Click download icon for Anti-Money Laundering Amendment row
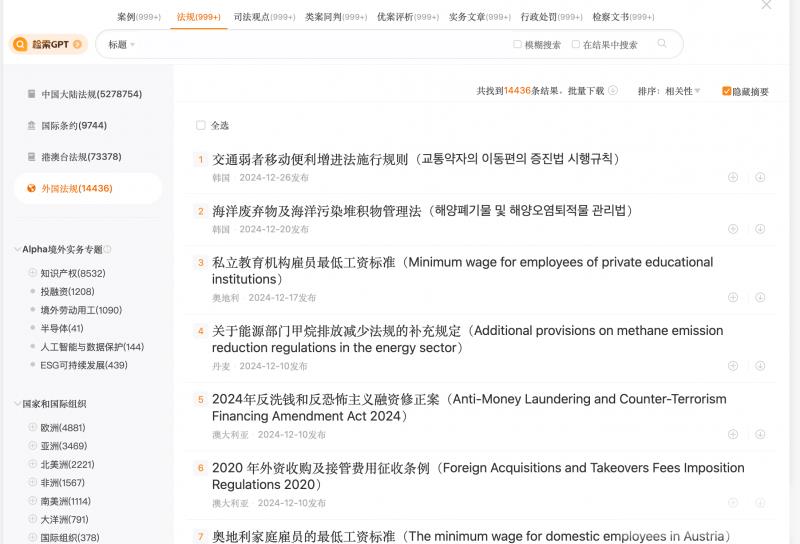 760,434
